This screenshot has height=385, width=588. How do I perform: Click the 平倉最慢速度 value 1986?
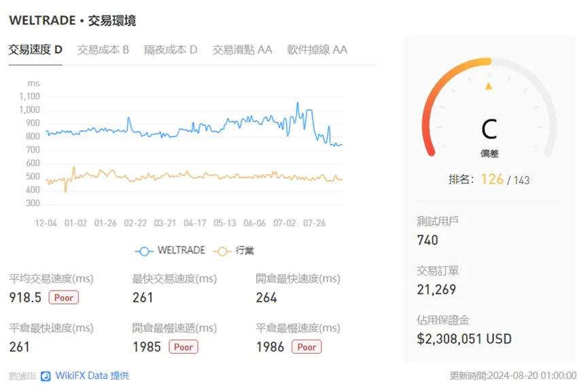(270, 347)
